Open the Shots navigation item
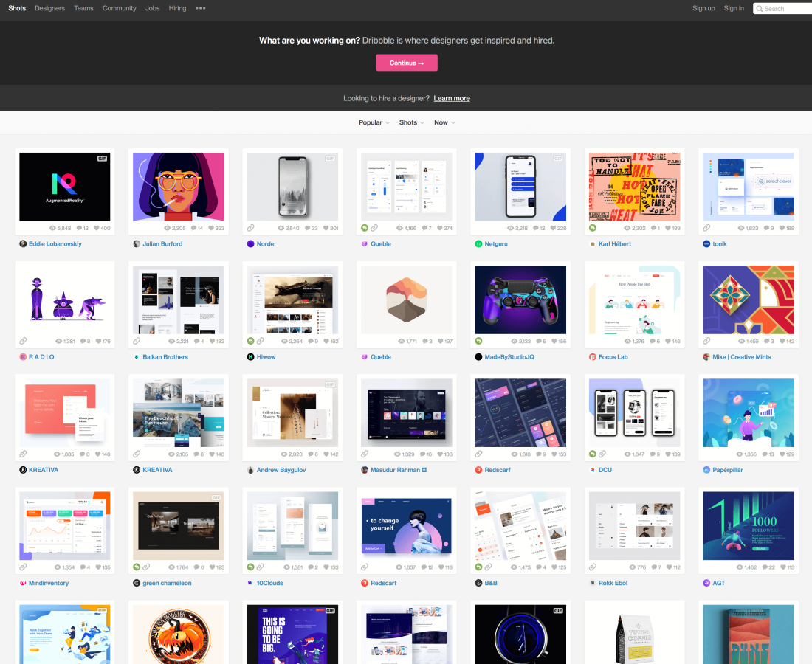This screenshot has height=664, width=812. (16, 8)
